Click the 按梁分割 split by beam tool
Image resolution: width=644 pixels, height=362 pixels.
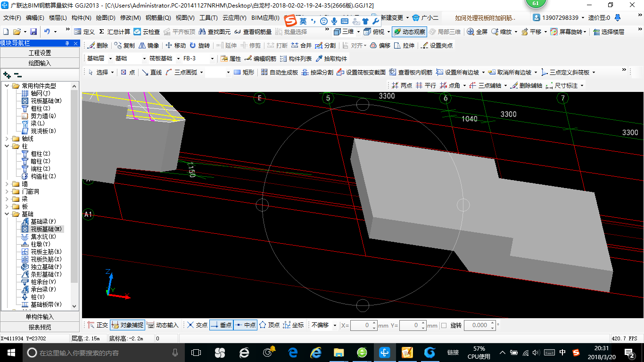tap(317, 72)
